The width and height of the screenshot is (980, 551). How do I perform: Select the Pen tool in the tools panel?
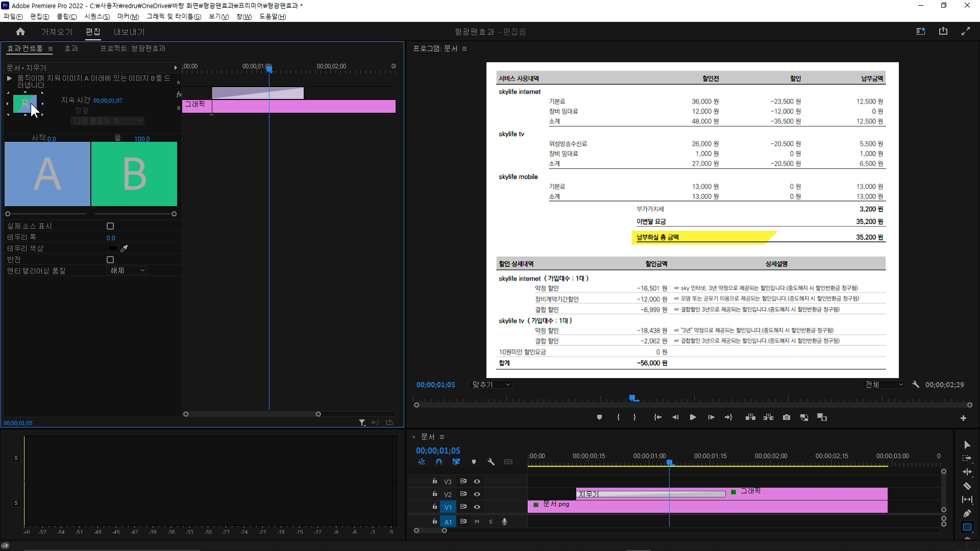click(x=967, y=513)
